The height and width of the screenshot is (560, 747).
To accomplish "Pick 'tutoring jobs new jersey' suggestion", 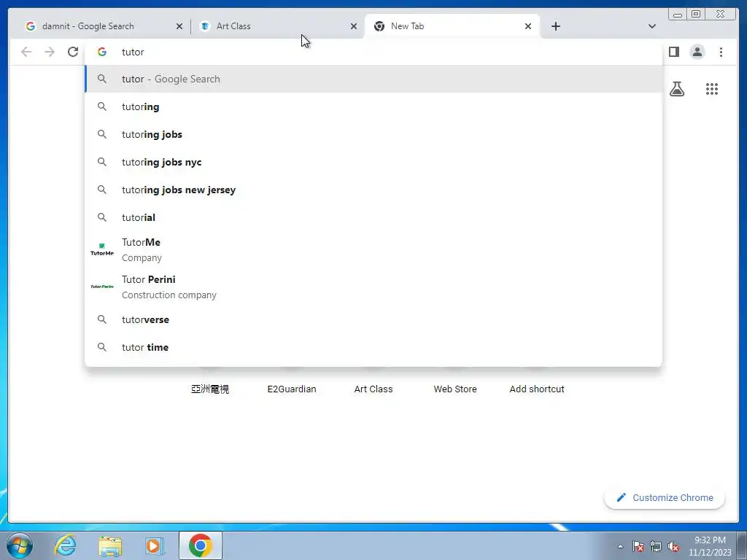I will [x=373, y=190].
